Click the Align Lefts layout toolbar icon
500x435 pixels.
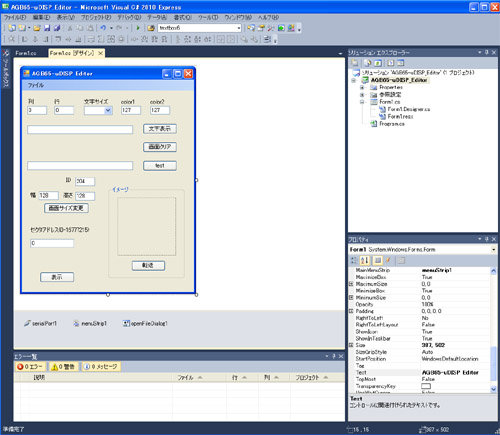pos(25,39)
